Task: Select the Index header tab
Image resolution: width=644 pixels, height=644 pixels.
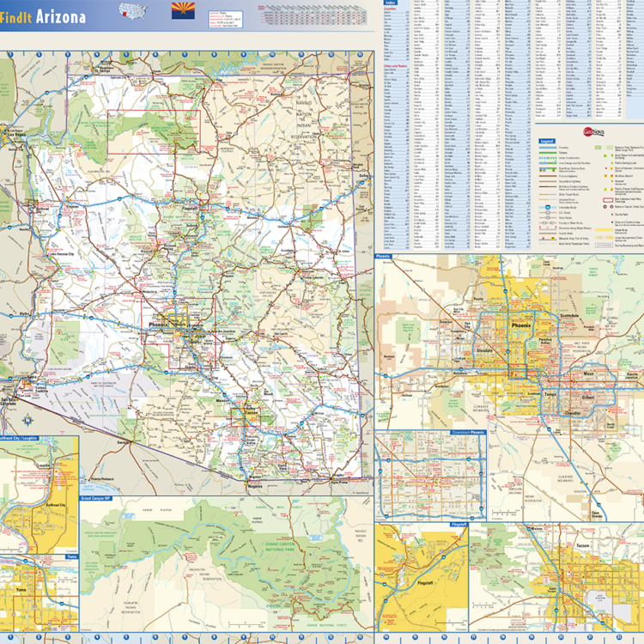Action: point(392,3)
